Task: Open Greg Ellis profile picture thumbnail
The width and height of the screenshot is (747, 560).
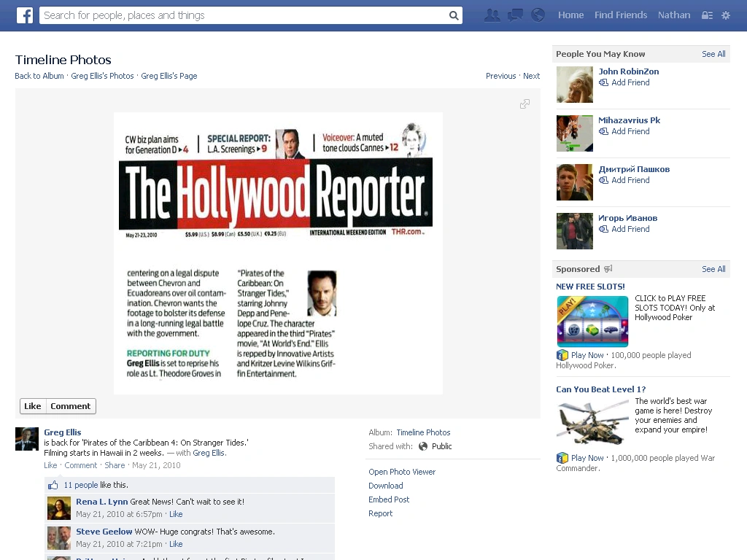Action: (x=27, y=438)
